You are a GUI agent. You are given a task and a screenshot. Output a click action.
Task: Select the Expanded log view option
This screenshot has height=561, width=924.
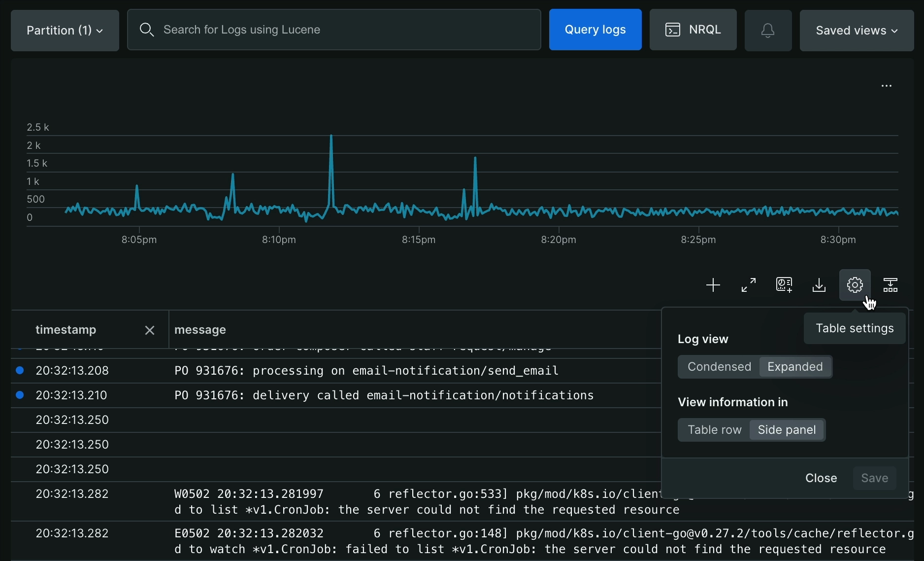(x=795, y=367)
